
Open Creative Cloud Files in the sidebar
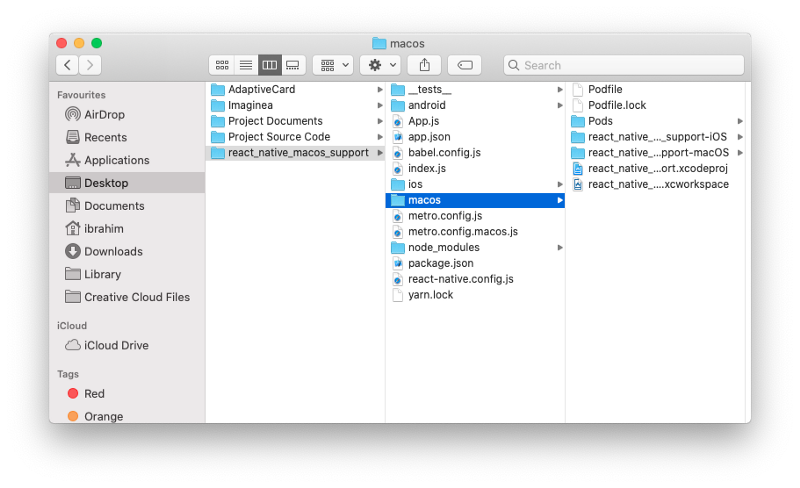127,297
